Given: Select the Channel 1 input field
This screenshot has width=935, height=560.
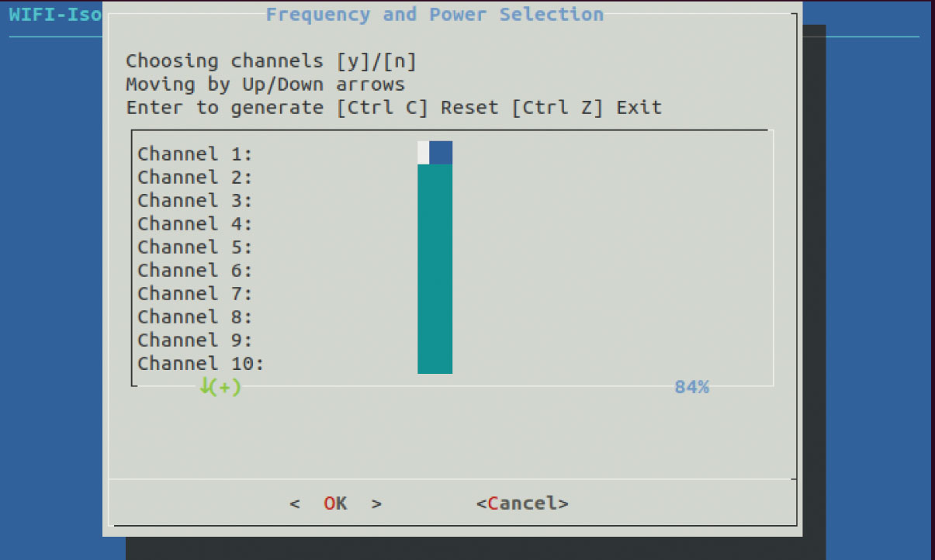Looking at the screenshot, I should 435,153.
